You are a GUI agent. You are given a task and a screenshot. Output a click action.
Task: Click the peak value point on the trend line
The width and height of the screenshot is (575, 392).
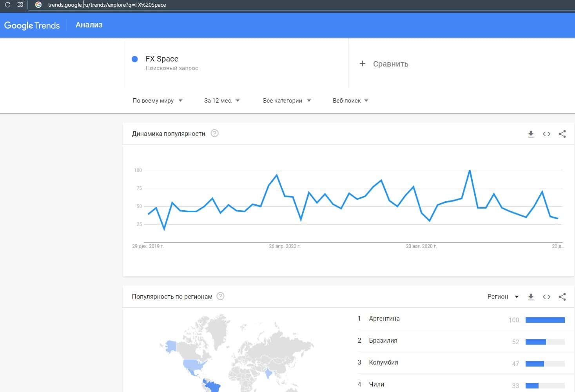tap(470, 170)
